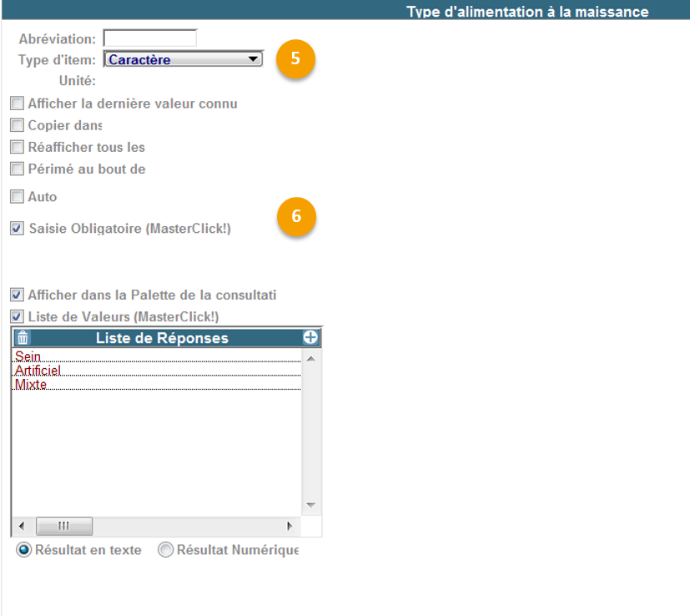
Task: Check the Copier dans checkbox
Action: 17,126
